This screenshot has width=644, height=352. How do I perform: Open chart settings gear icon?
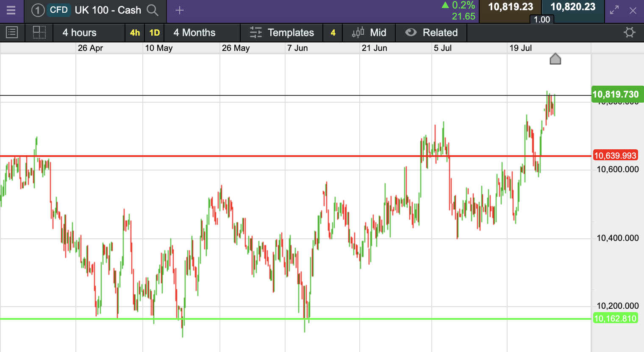[630, 33]
